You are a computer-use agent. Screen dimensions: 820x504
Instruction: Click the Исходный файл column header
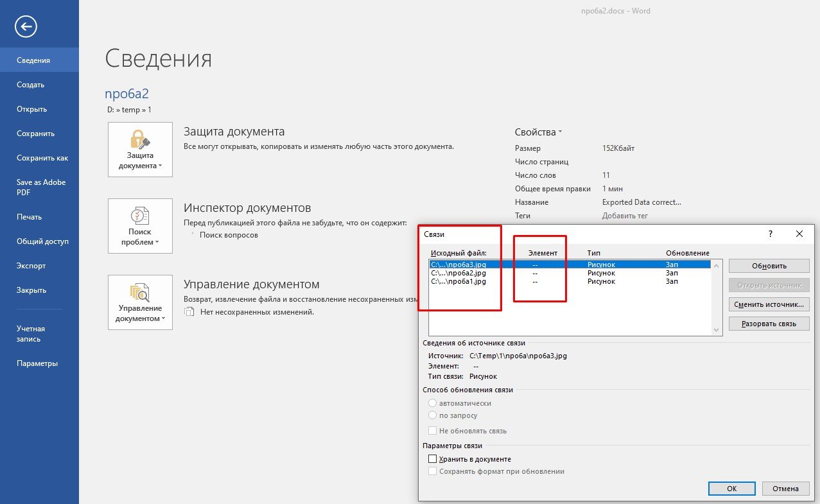[x=459, y=253]
